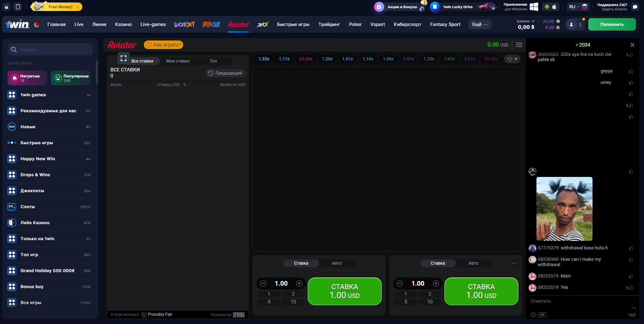Switch left bet panel to Авто
This screenshot has width=644, height=324.
337,263
